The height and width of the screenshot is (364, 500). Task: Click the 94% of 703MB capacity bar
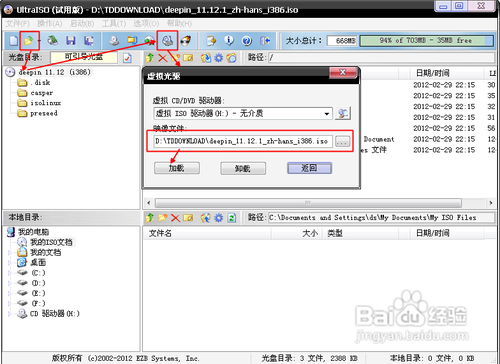[x=426, y=41]
